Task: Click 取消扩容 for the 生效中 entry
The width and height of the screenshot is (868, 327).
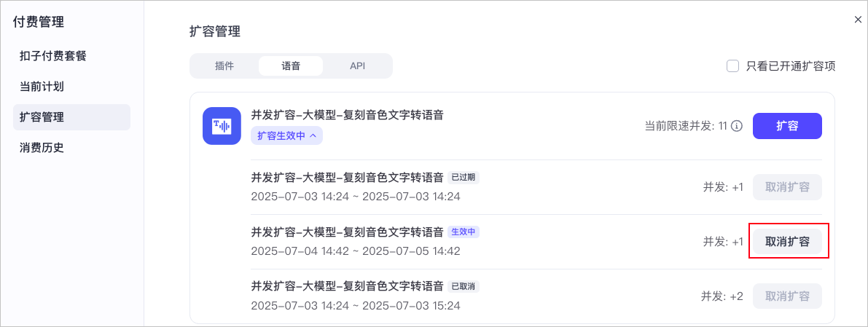Action: pyautogui.click(x=786, y=242)
